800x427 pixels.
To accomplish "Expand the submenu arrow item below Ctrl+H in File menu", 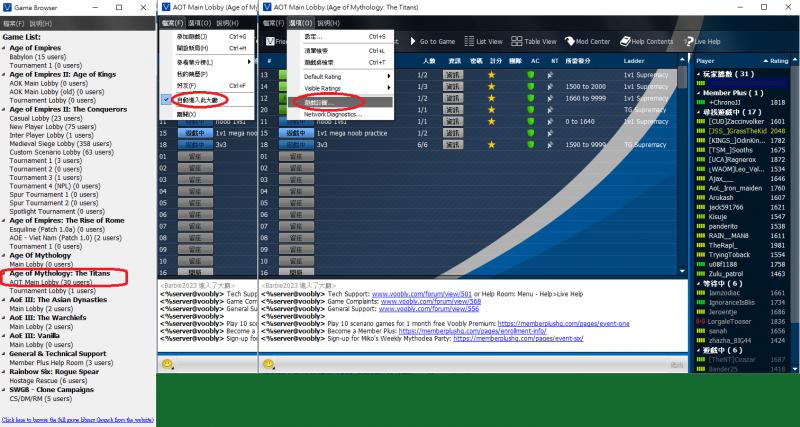I will click(x=207, y=62).
